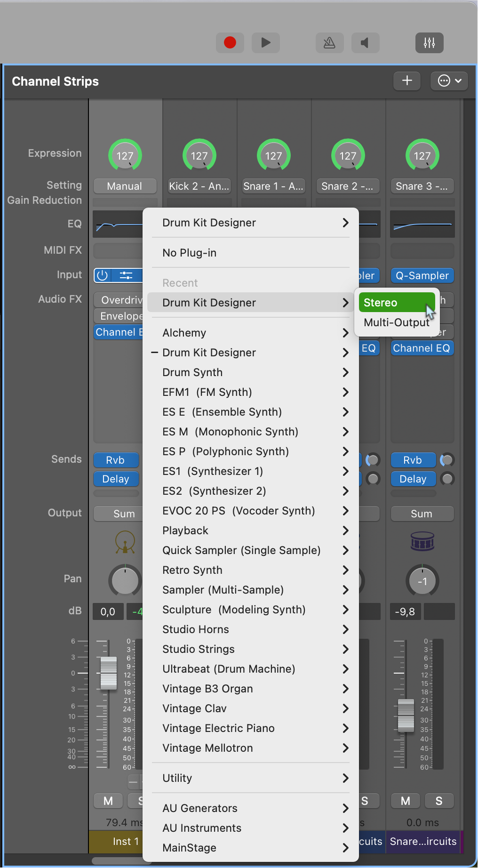
Task: Expand ES1 (Synthesizer 1) submenu
Action: [251, 471]
